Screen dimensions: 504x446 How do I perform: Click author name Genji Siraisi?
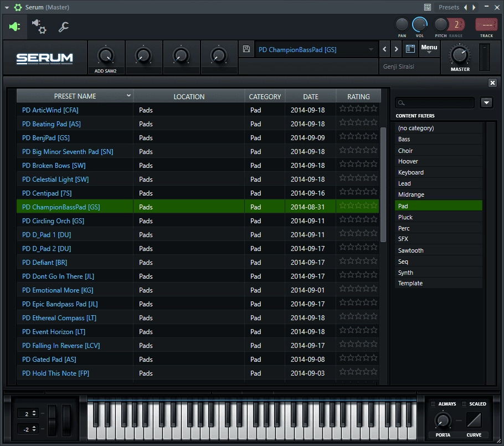pos(399,66)
